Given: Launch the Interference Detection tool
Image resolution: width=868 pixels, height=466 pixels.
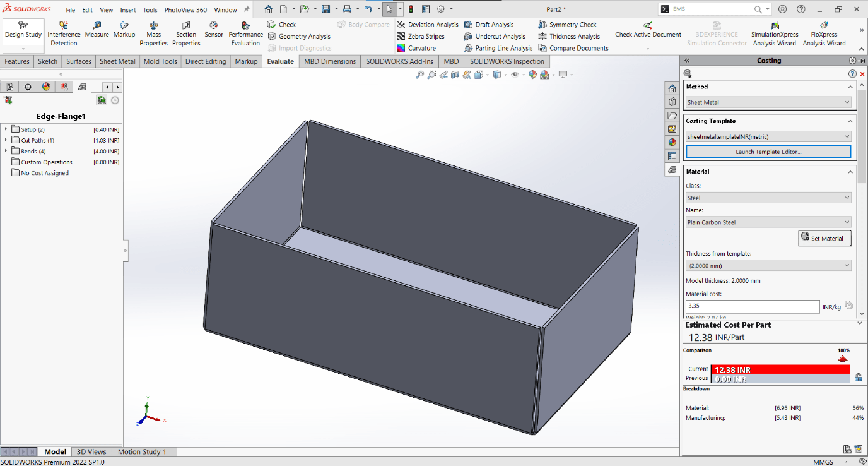Looking at the screenshot, I should tap(63, 33).
